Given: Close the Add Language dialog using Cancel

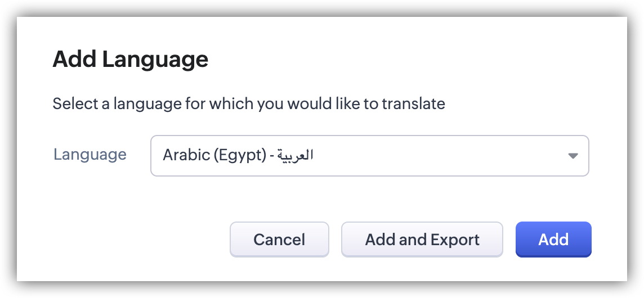Looking at the screenshot, I should click(x=279, y=240).
